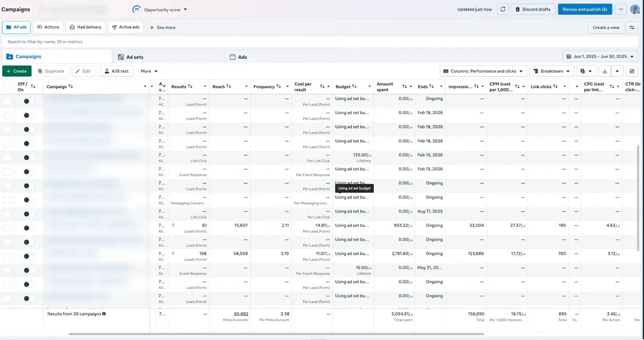Open the Breakdown dropdown
The image size is (644, 340).
[552, 71]
